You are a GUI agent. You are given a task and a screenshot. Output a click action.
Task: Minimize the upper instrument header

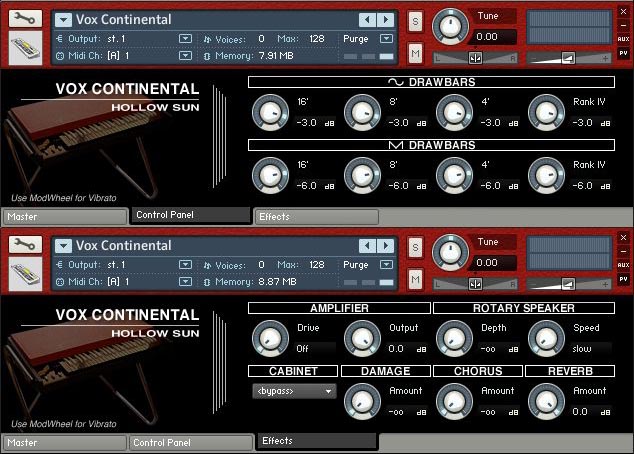[623, 25]
